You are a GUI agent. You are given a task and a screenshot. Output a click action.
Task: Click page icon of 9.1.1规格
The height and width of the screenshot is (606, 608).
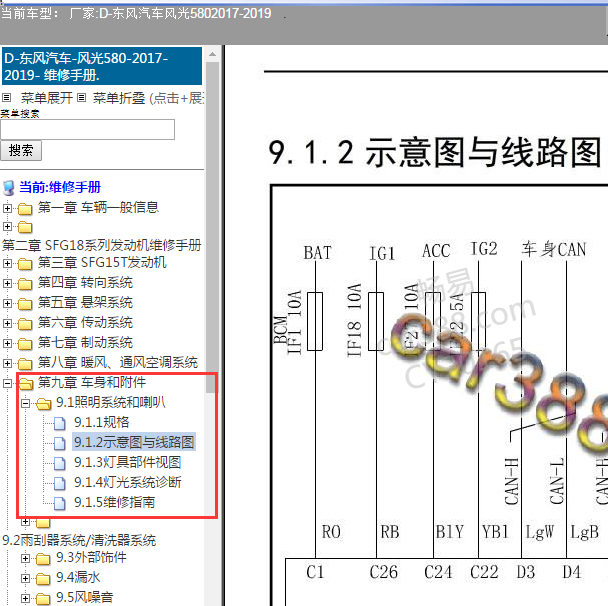point(59,423)
